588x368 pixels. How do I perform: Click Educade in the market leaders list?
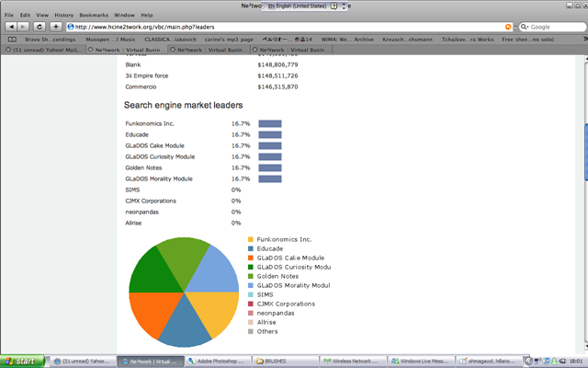pos(137,134)
